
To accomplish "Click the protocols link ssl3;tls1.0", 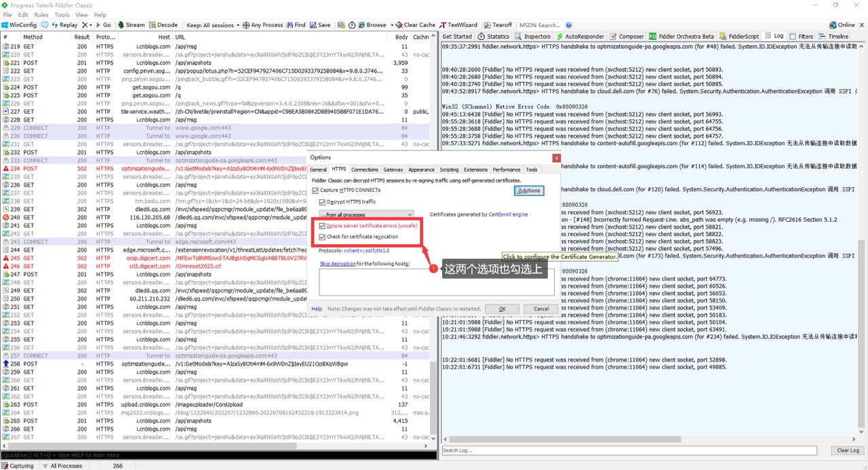I will tap(366, 250).
